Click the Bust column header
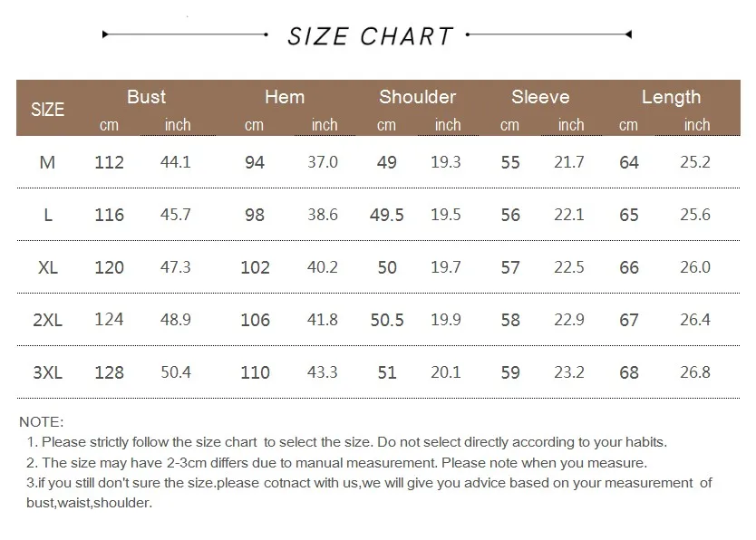Image resolution: width=756 pixels, height=540 pixels. coord(146,97)
